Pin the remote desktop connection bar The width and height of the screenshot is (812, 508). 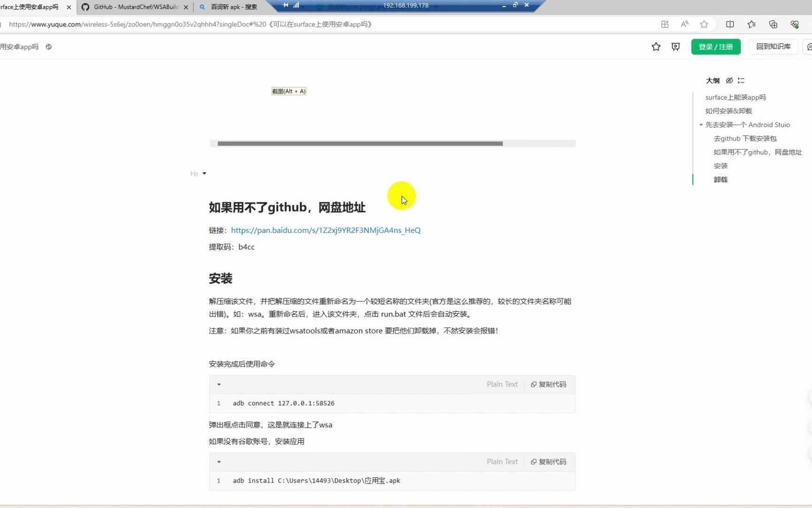tap(286, 5)
